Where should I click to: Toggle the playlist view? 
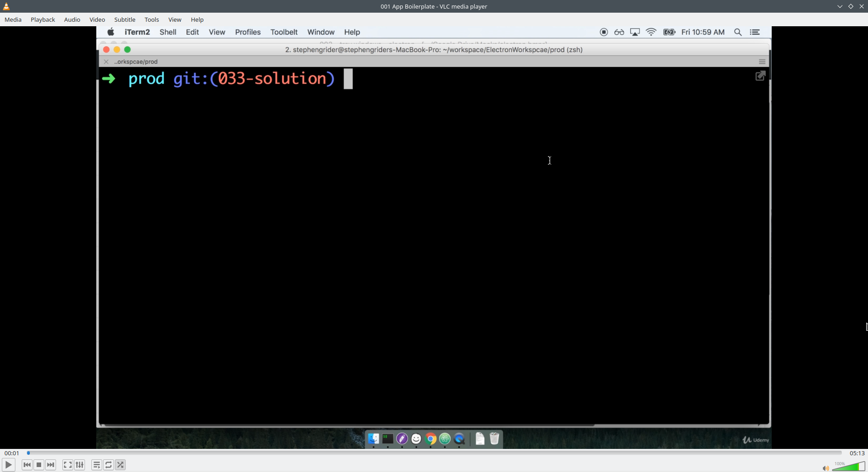pos(97,465)
